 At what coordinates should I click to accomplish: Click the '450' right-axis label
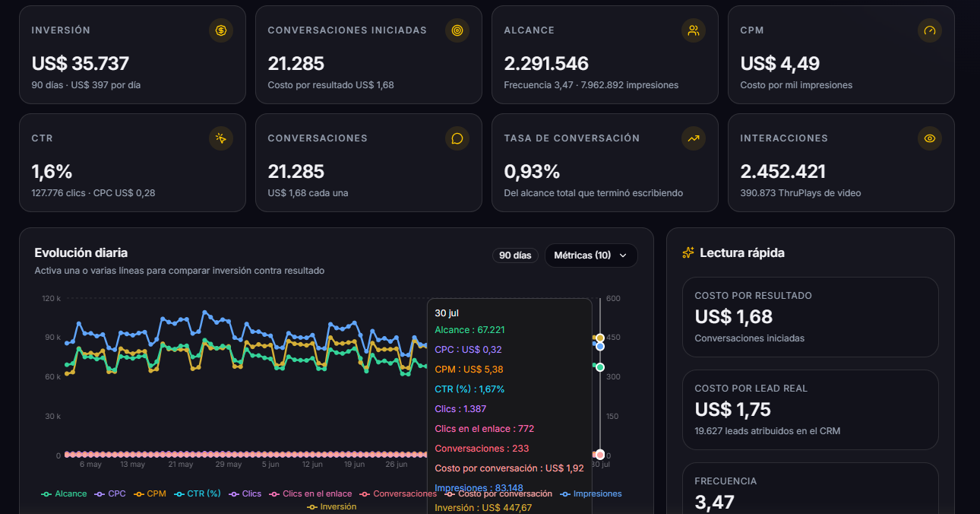613,338
